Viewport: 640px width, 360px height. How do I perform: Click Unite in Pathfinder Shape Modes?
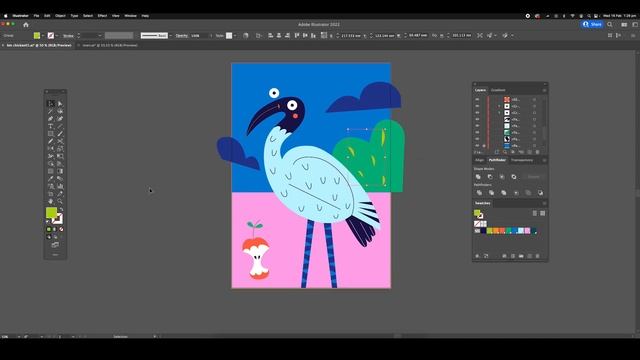pos(478,177)
